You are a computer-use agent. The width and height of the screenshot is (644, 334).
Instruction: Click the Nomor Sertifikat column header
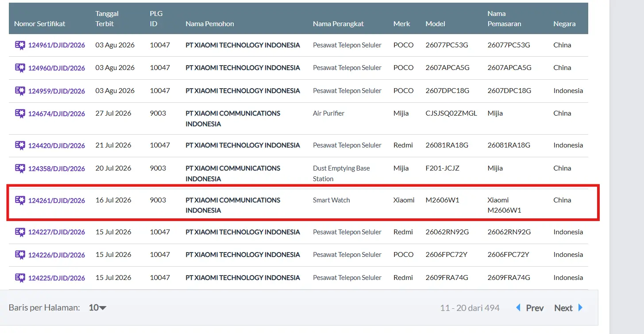coord(40,23)
